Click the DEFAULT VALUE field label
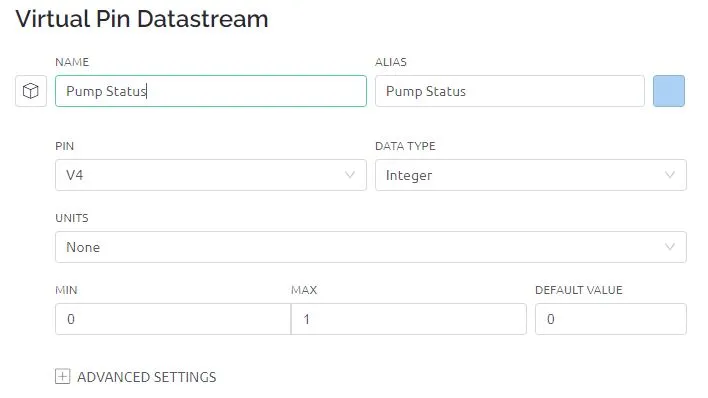The width and height of the screenshot is (708, 398). pyautogui.click(x=578, y=290)
